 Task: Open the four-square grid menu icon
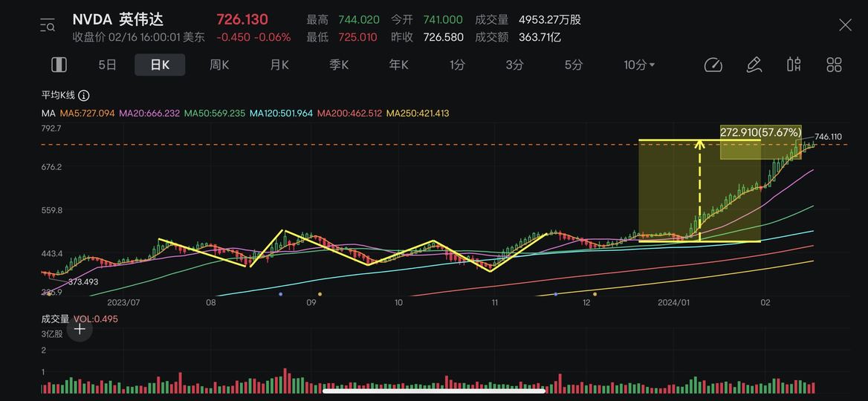click(x=834, y=65)
